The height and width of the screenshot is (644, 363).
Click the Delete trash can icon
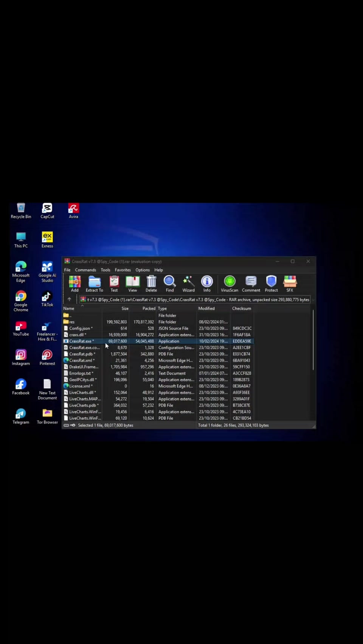click(151, 284)
